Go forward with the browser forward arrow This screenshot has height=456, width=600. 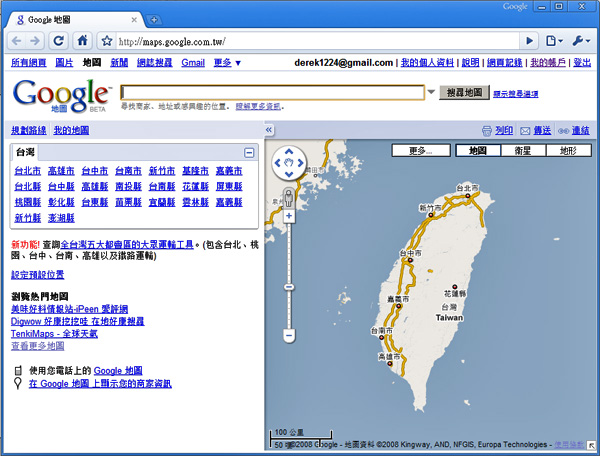point(35,41)
